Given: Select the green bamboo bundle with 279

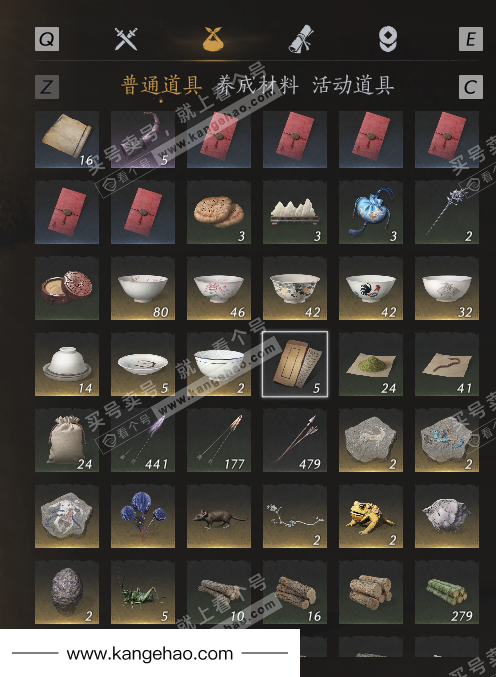Looking at the screenshot, I should (x=447, y=592).
